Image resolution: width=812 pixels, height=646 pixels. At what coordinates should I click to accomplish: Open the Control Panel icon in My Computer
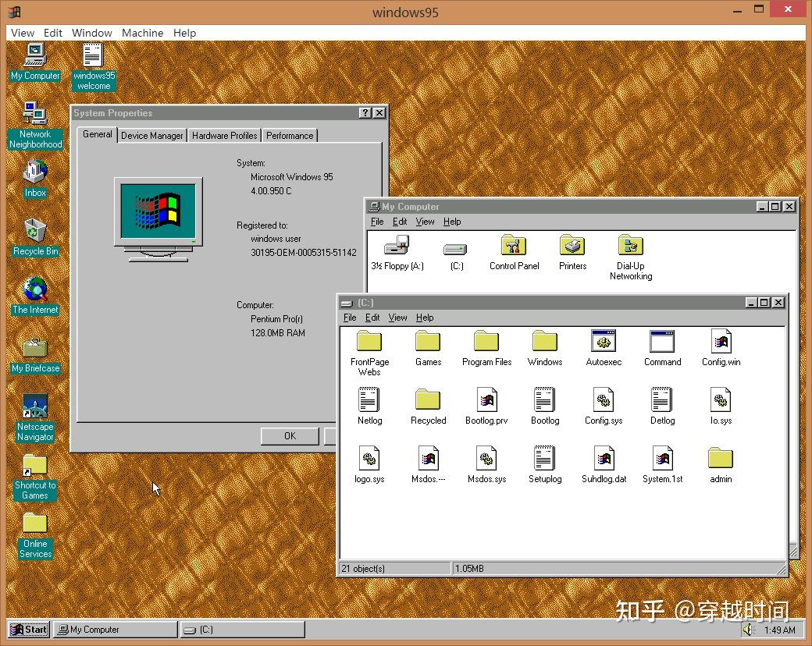514,245
